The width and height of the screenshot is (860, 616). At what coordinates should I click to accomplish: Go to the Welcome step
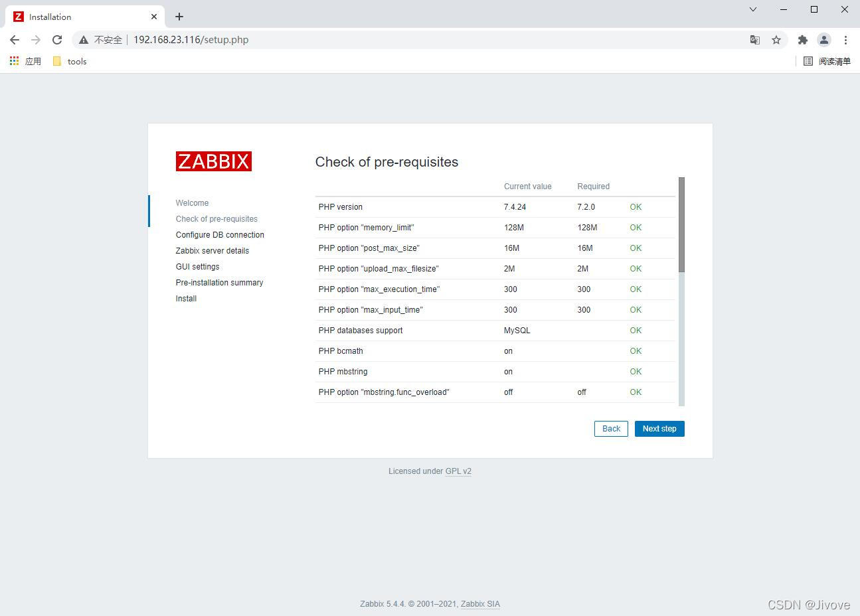(192, 203)
